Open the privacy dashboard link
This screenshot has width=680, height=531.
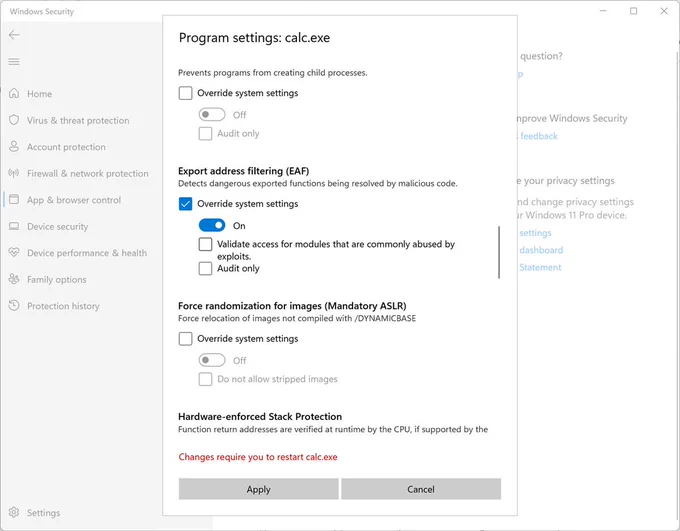[541, 250]
